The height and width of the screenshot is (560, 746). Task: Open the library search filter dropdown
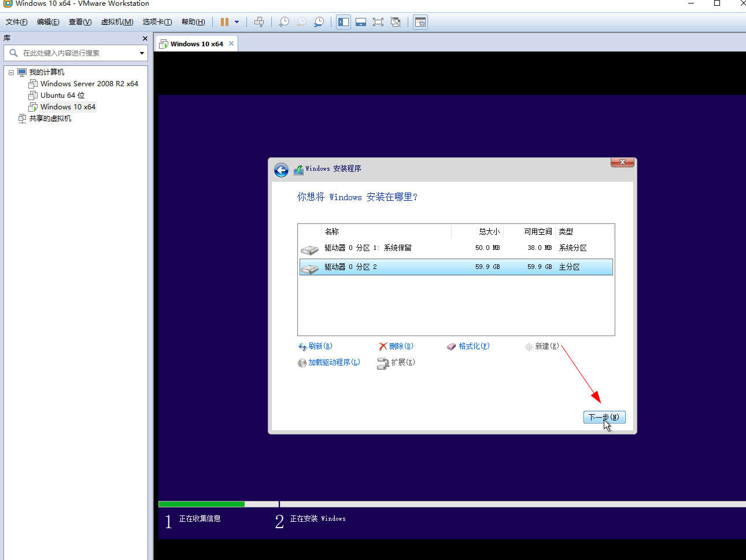tap(142, 53)
